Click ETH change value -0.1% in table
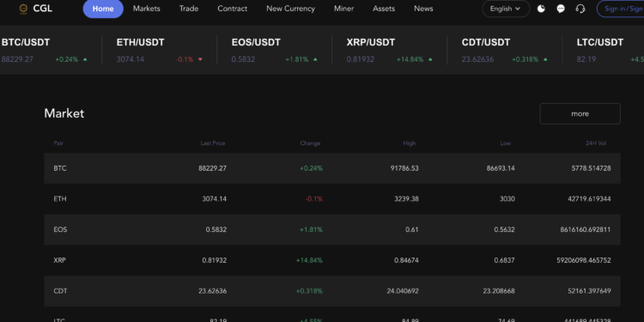Viewport: 644px width, 322px height. (314, 199)
